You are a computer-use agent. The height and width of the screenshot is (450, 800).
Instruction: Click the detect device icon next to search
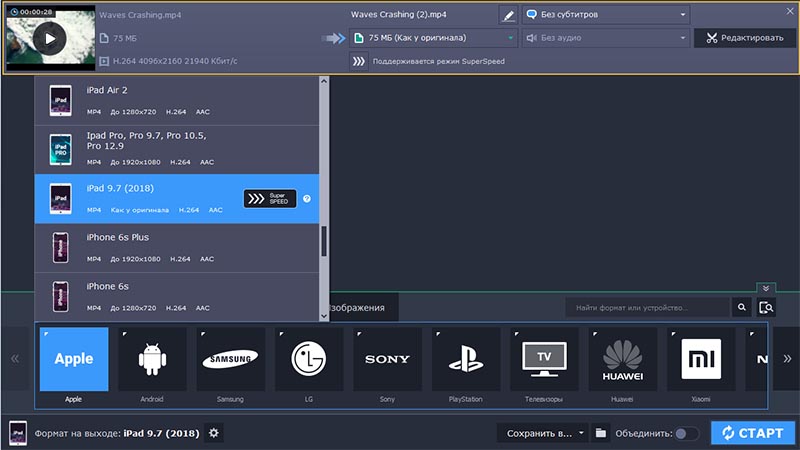click(766, 308)
